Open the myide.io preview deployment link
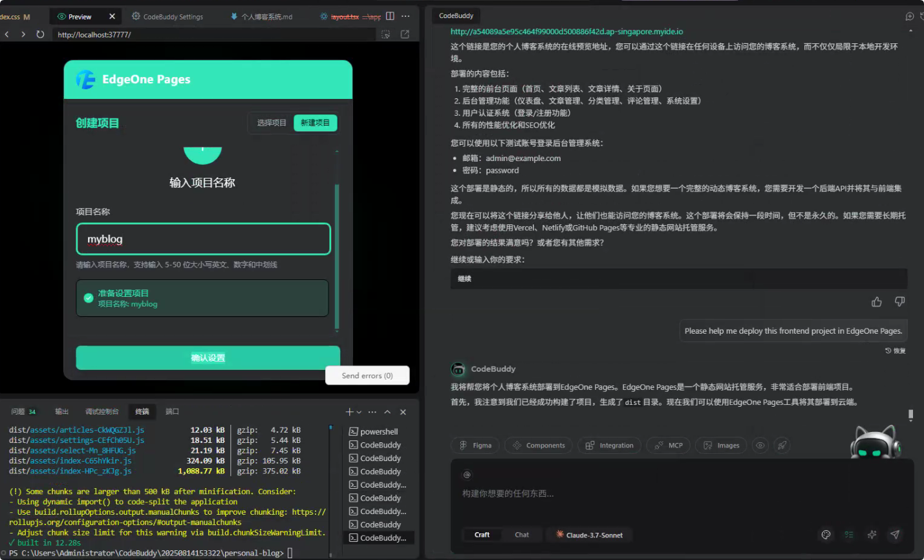This screenshot has width=924, height=560. coord(566,32)
